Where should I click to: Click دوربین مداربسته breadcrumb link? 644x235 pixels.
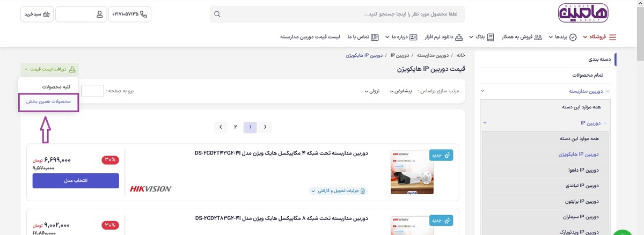click(434, 55)
